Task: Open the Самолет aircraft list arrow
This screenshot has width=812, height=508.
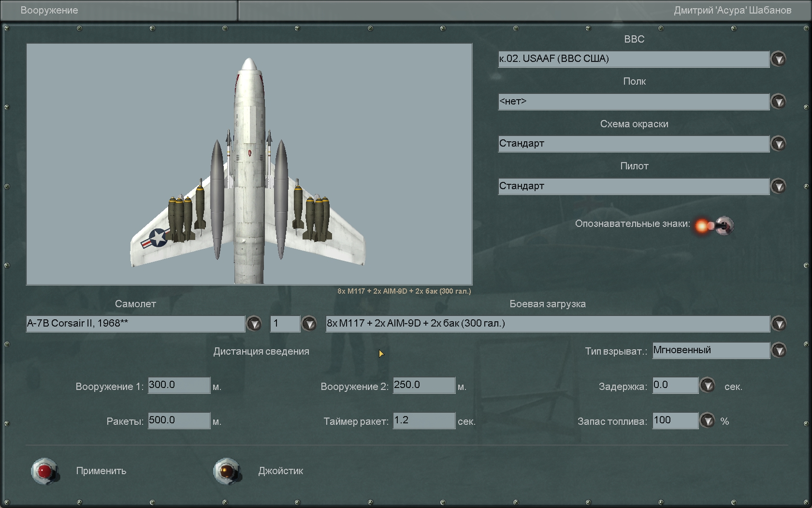Action: point(254,324)
